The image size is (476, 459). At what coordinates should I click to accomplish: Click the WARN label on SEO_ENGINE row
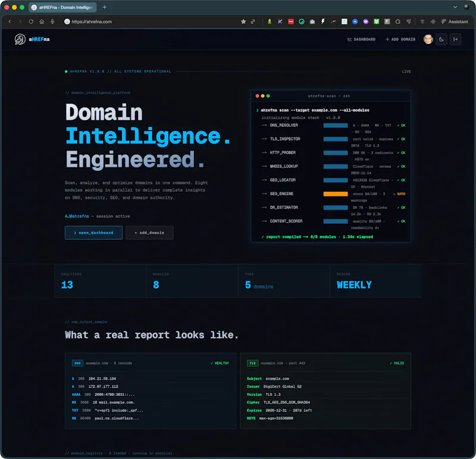click(399, 194)
